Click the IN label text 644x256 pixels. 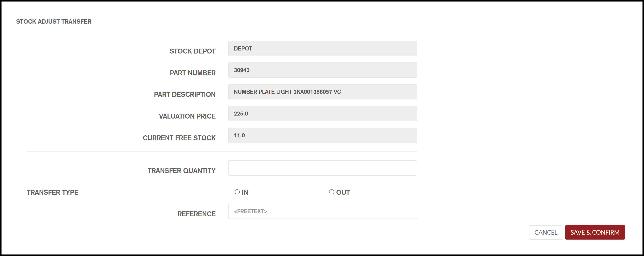tap(245, 192)
